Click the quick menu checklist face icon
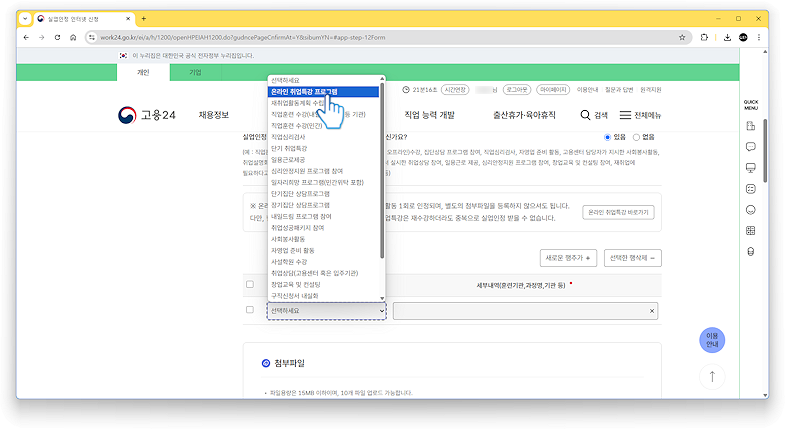This screenshot has width=785, height=429. (750, 189)
